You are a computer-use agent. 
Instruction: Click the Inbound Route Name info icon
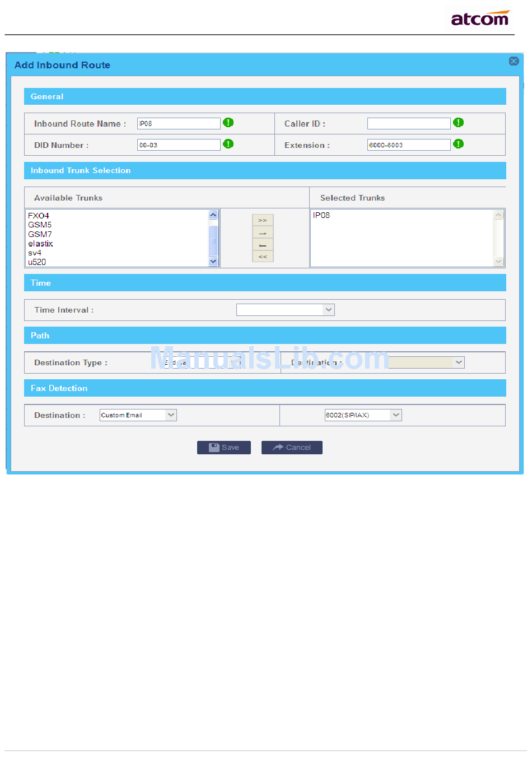[x=228, y=123]
